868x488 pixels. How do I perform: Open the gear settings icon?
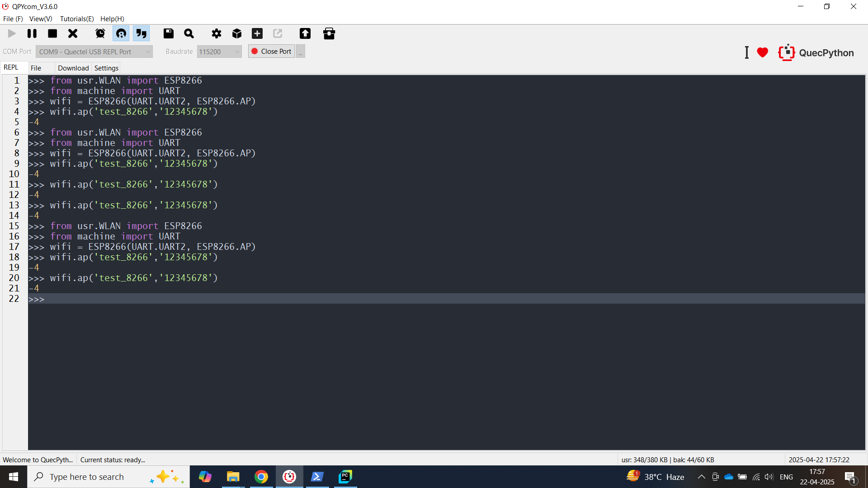point(217,33)
